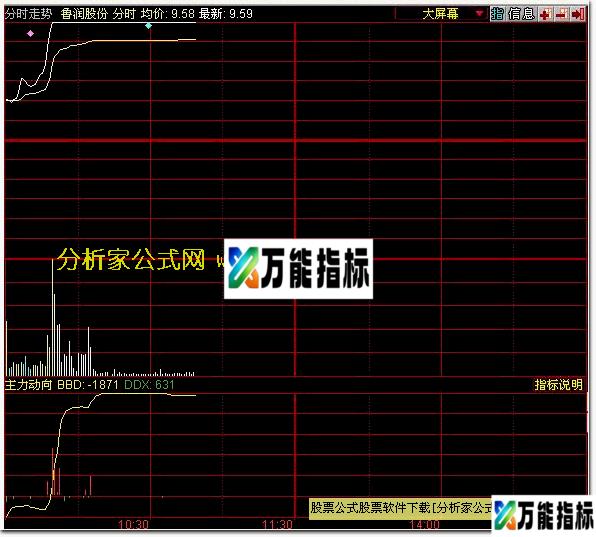Click the pink diamond marker on chart

click(x=30, y=33)
